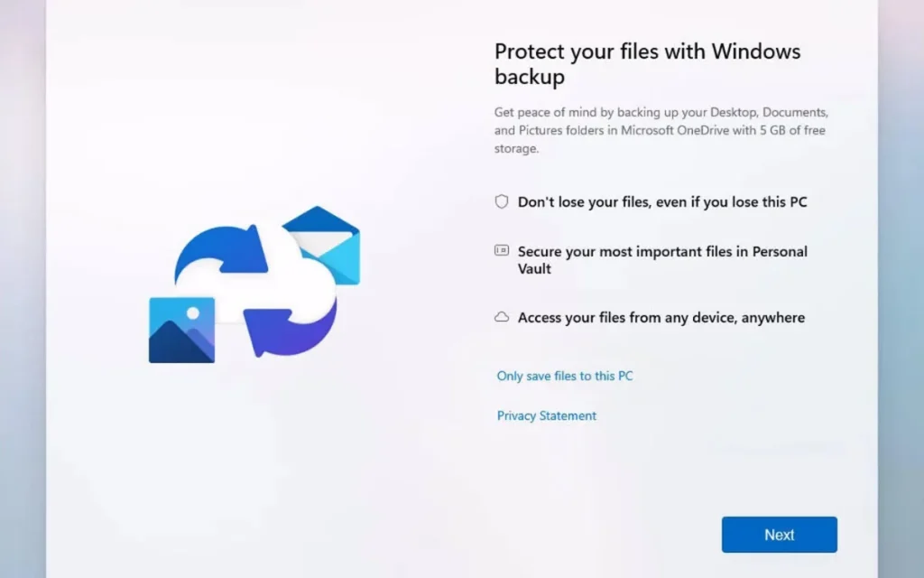Click the cloud outline icon beside "Access your files"
Viewport: 924px width, 578px height.
click(x=502, y=317)
